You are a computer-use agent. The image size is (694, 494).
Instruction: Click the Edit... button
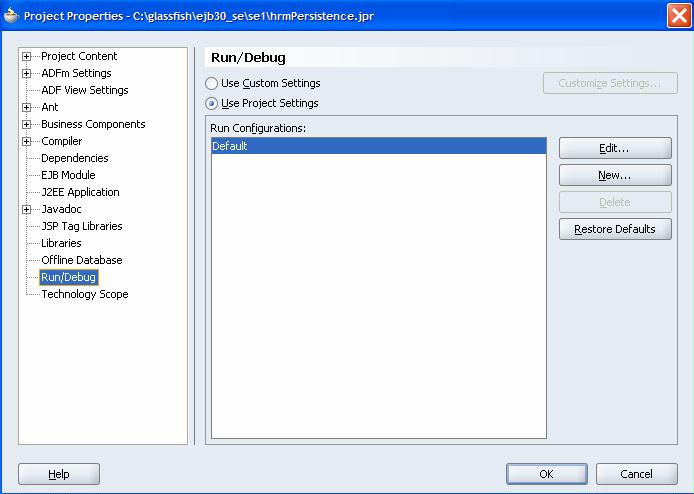pyautogui.click(x=614, y=148)
